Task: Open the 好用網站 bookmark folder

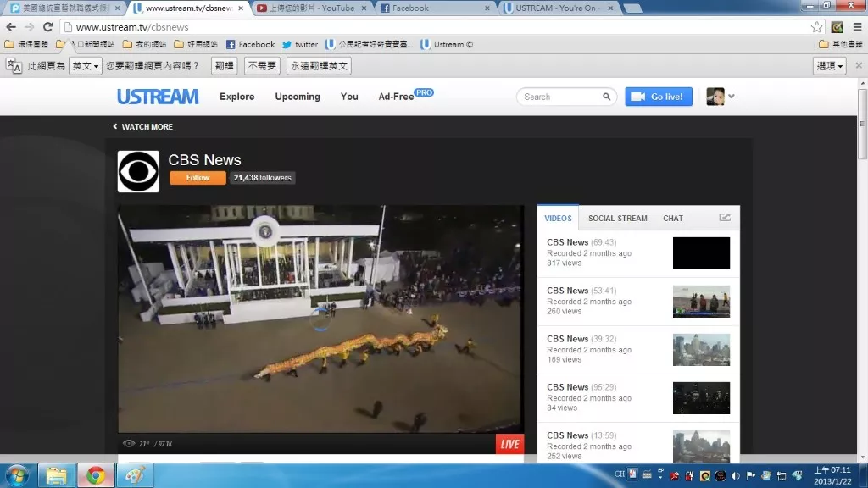Action: tap(196, 44)
